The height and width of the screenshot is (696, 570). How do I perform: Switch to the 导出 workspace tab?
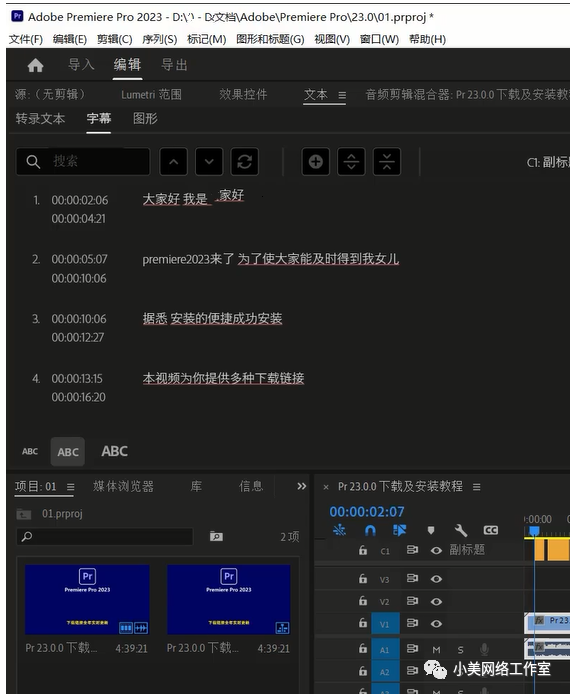[174, 65]
